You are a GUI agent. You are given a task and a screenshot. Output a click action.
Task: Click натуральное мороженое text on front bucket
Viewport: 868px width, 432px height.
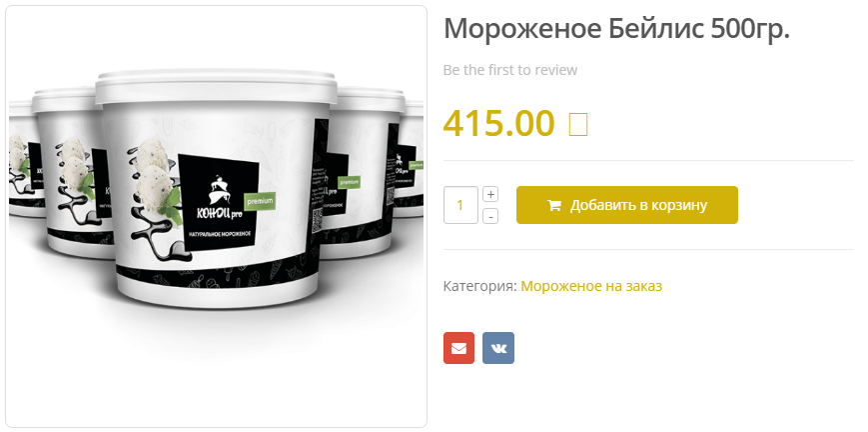coord(220,233)
